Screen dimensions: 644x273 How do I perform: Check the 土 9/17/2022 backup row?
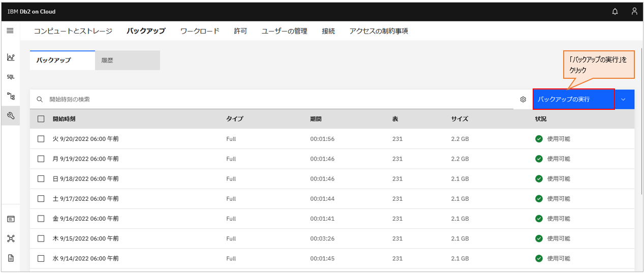41,199
